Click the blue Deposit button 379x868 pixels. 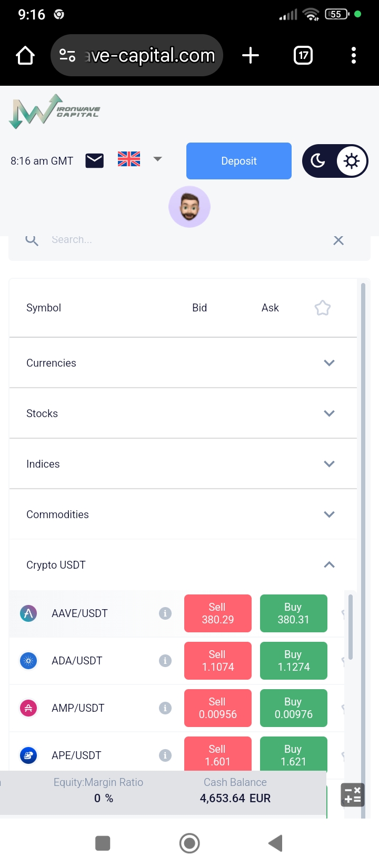(x=239, y=161)
